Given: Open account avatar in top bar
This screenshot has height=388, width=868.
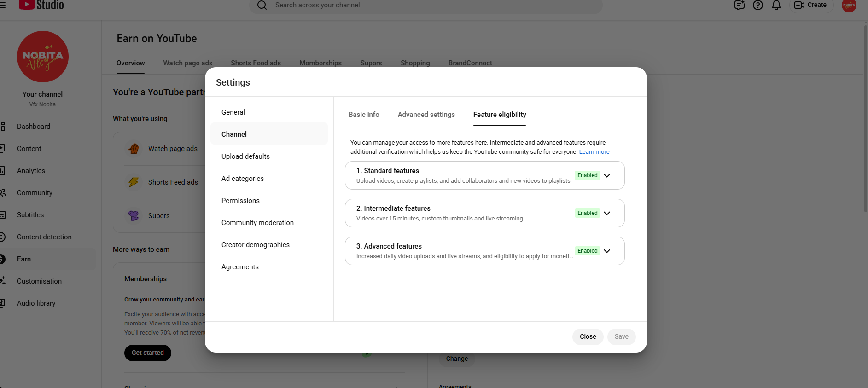Looking at the screenshot, I should (849, 6).
